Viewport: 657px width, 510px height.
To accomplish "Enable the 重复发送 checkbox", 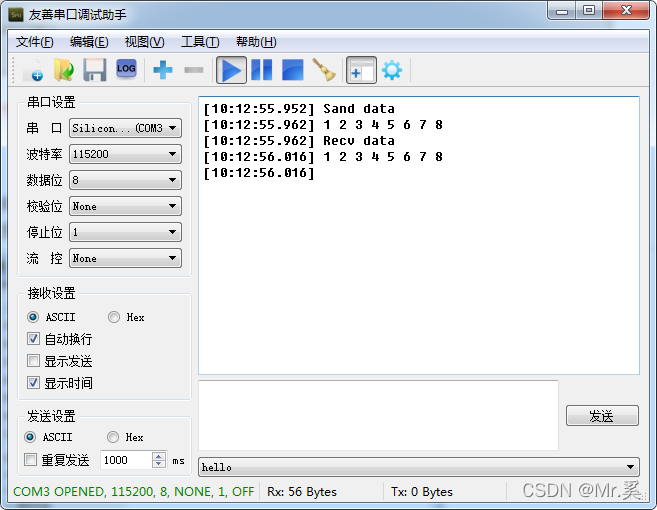I will pos(30,460).
